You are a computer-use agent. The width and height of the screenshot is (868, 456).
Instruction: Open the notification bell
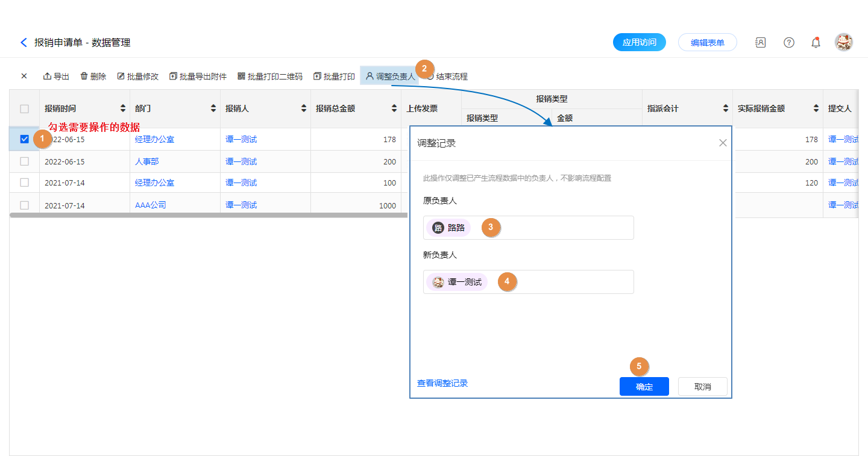click(x=816, y=42)
